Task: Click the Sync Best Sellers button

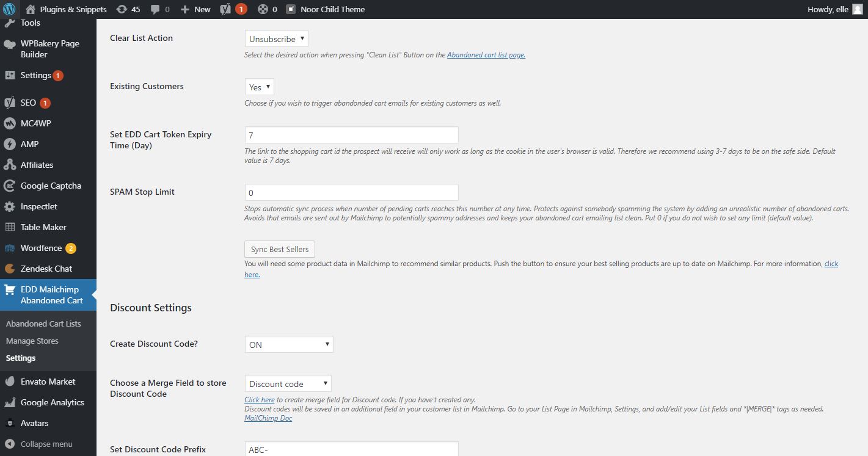Action: tap(280, 249)
